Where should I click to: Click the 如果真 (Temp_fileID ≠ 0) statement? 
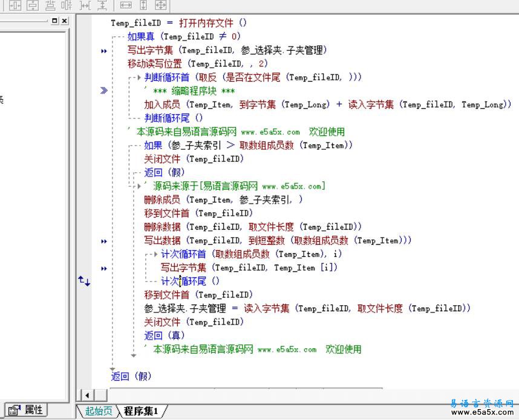184,36
